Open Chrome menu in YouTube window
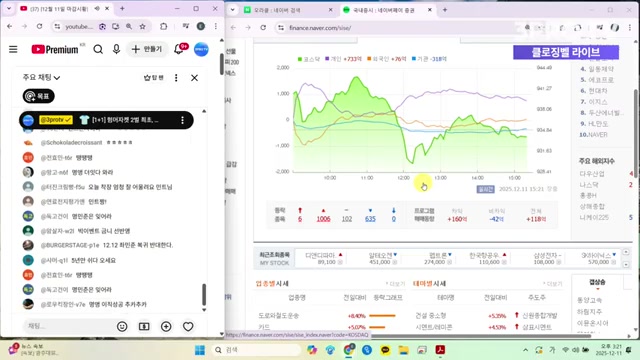This screenshot has height=360, width=640. (216, 26)
